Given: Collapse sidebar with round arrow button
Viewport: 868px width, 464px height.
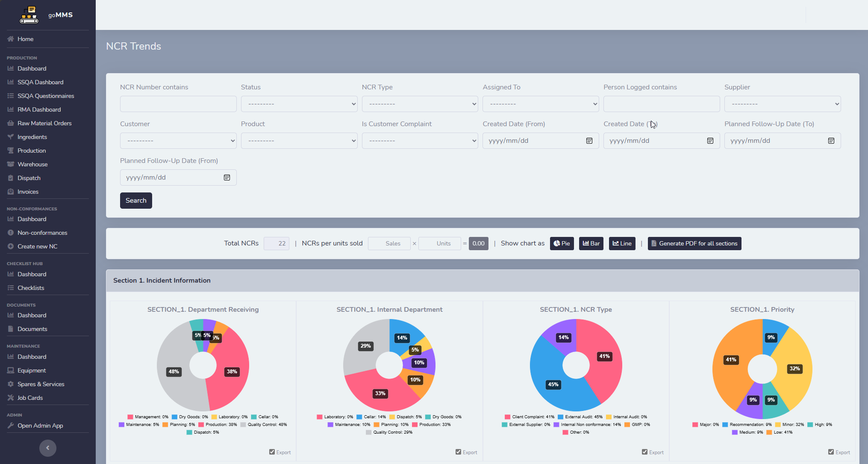Looking at the screenshot, I should click(48, 448).
